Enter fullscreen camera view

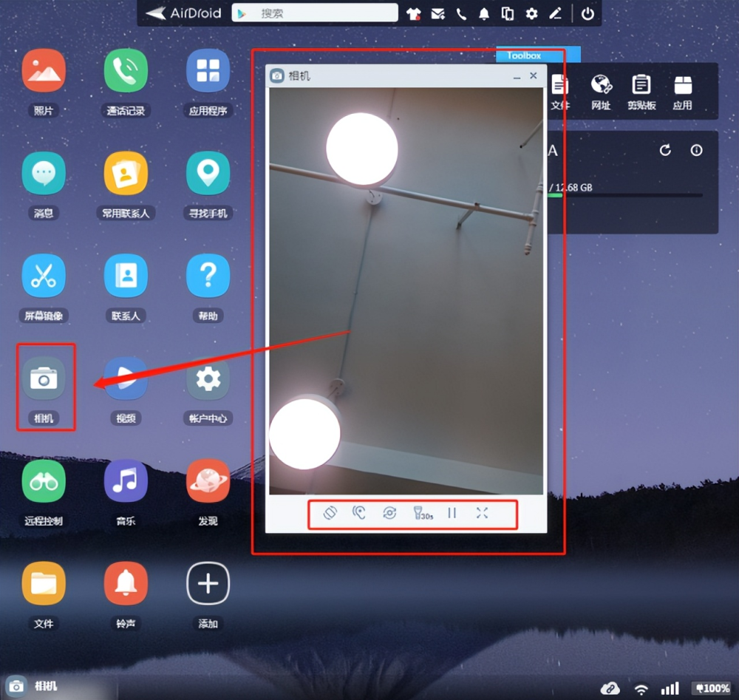(x=482, y=513)
